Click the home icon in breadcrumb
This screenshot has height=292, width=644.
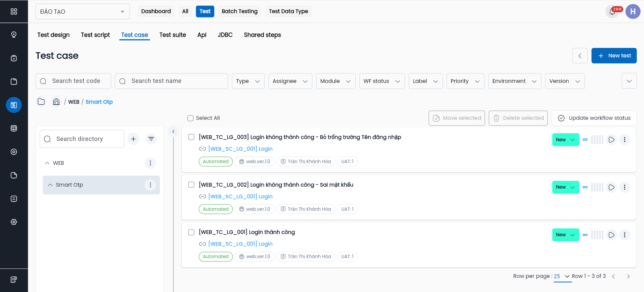56,102
